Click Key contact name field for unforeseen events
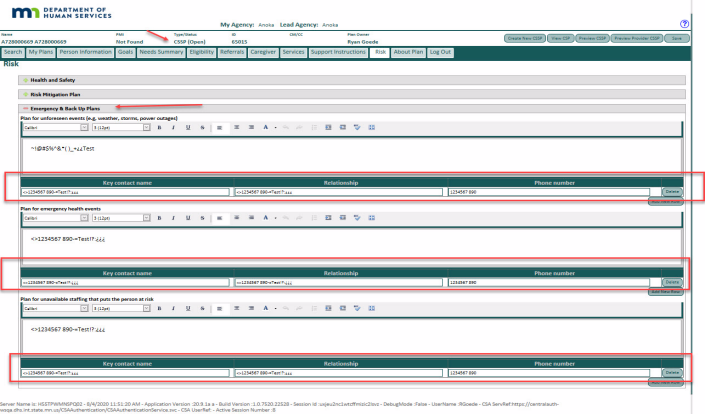Viewport: 705px width, 414px height. coord(125,192)
